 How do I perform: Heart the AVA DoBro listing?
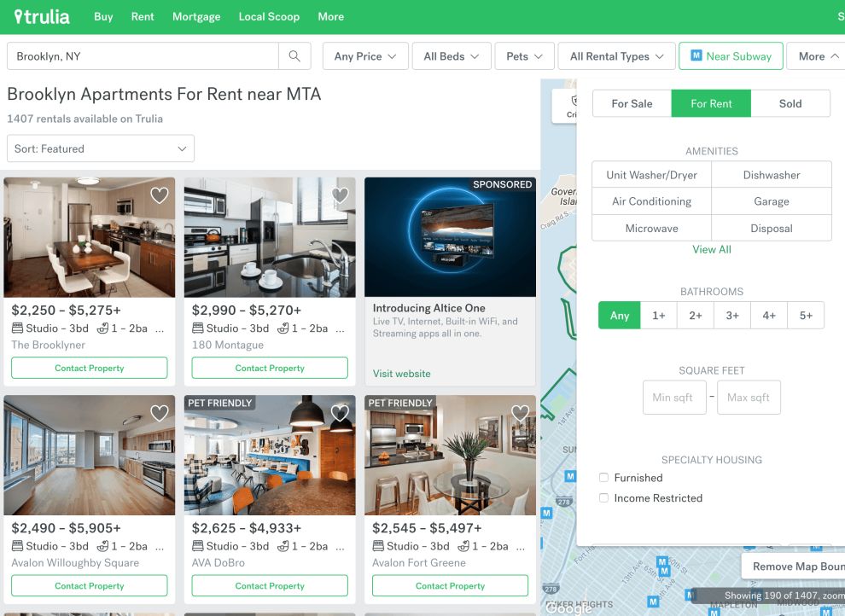[340, 413]
